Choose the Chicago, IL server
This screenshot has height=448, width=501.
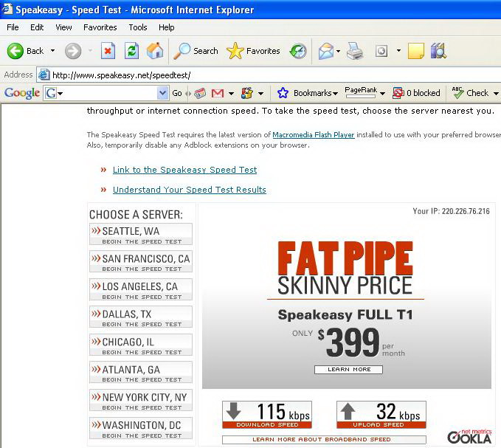(x=141, y=345)
